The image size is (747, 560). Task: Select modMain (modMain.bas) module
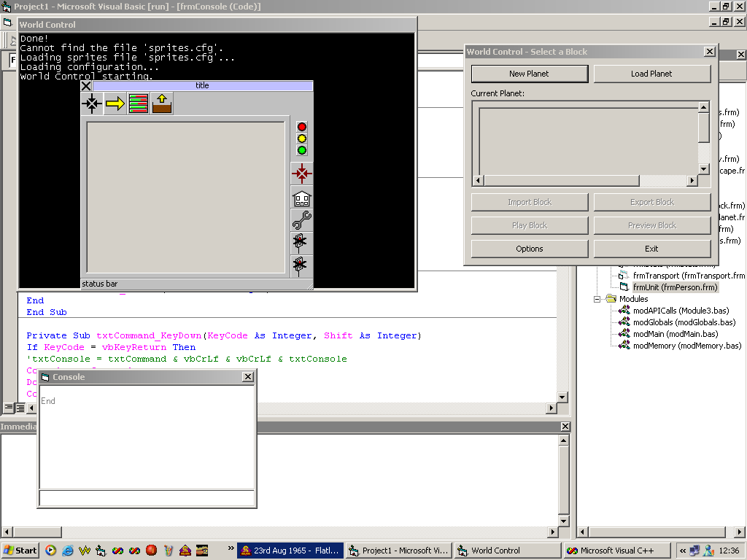point(676,334)
